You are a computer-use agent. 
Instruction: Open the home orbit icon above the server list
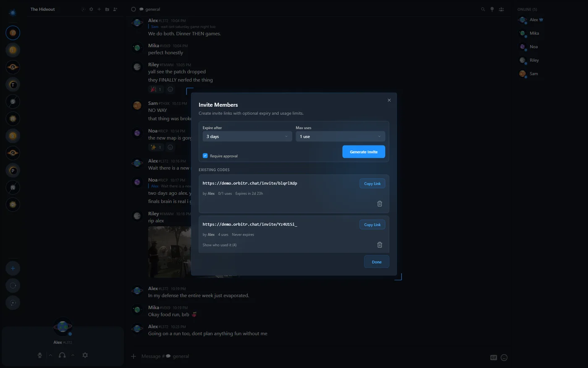(13, 13)
